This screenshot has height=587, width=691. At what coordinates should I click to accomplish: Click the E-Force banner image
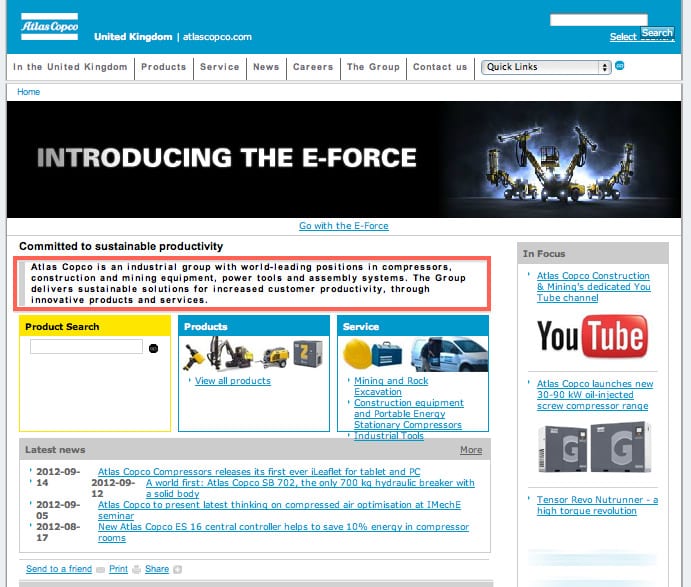click(344, 158)
